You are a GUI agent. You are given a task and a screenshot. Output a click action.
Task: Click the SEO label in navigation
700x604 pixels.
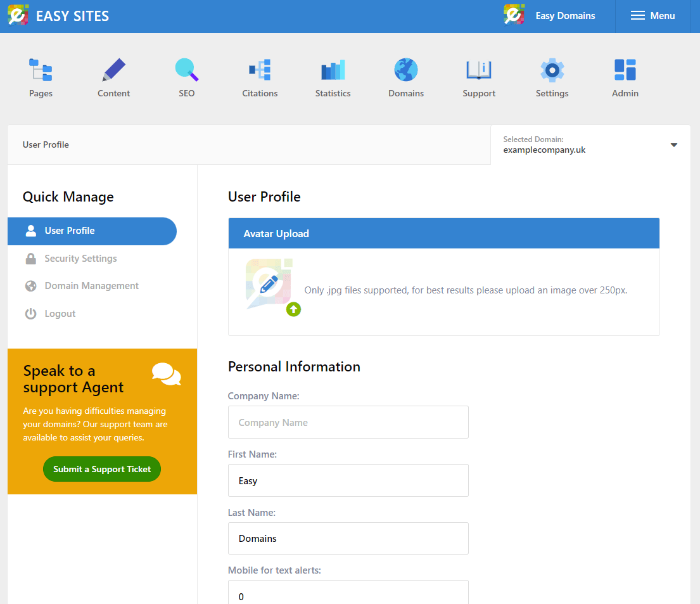coord(187,93)
